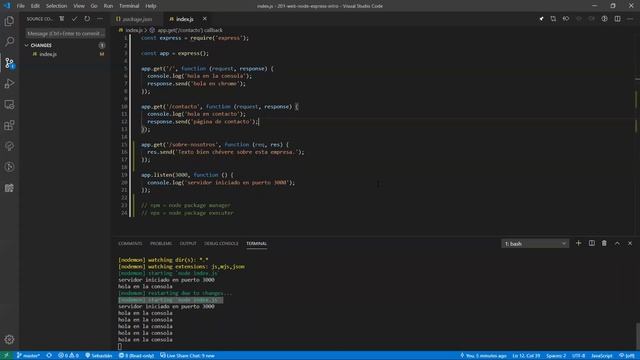Viewport: 640px width, 360px height.
Task: Click Sebastián Live Share user in status bar
Action: click(98, 356)
